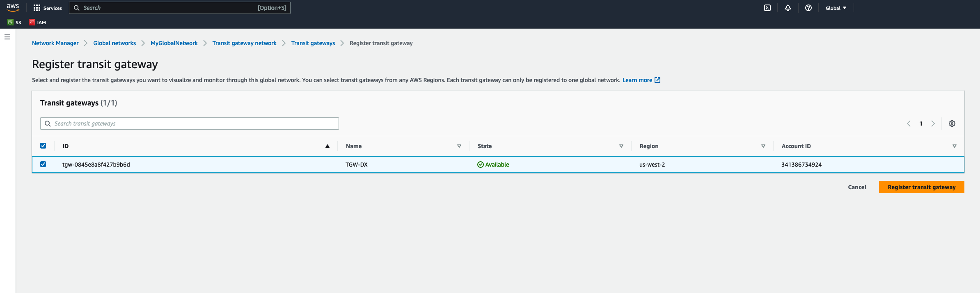This screenshot has height=293, width=980.
Task: Open the Services grid menu
Action: pyautogui.click(x=48, y=8)
